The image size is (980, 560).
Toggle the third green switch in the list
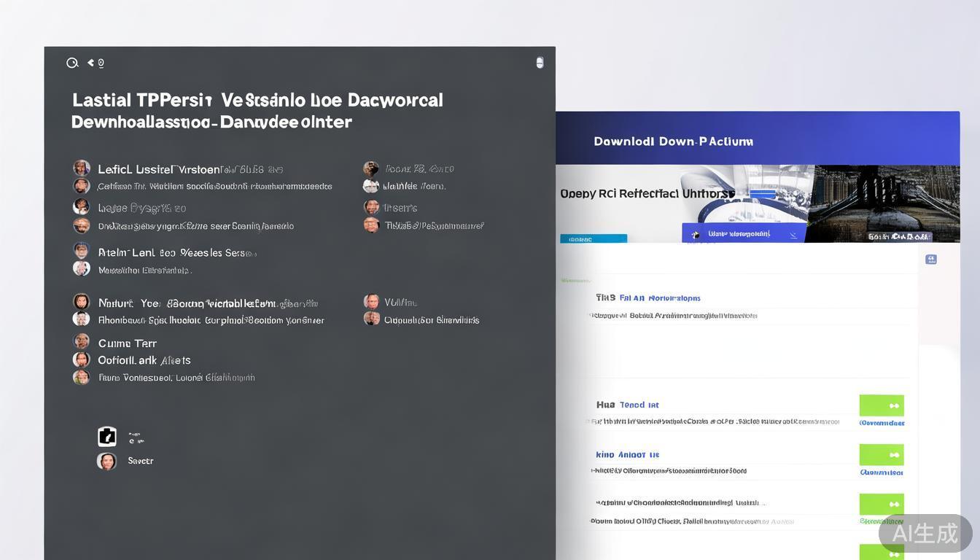coord(882,504)
